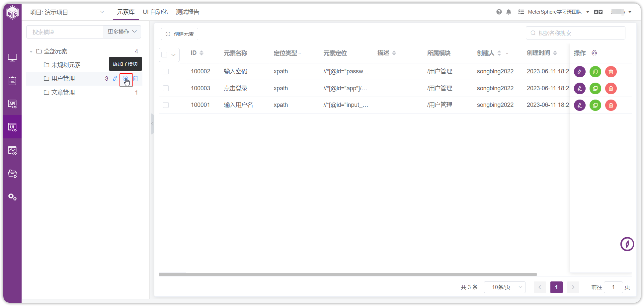644x306 pixels.
Task: Click the next page arrow button
Action: click(573, 287)
